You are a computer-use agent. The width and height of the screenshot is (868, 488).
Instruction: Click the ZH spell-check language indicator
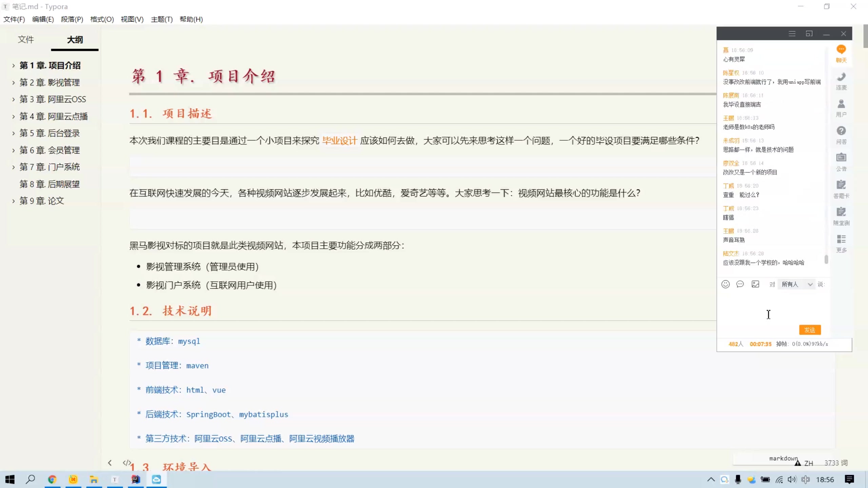click(808, 463)
